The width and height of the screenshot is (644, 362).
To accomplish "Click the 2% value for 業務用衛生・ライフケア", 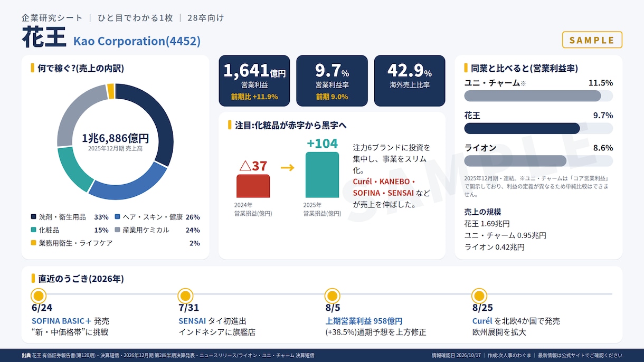I will (194, 243).
